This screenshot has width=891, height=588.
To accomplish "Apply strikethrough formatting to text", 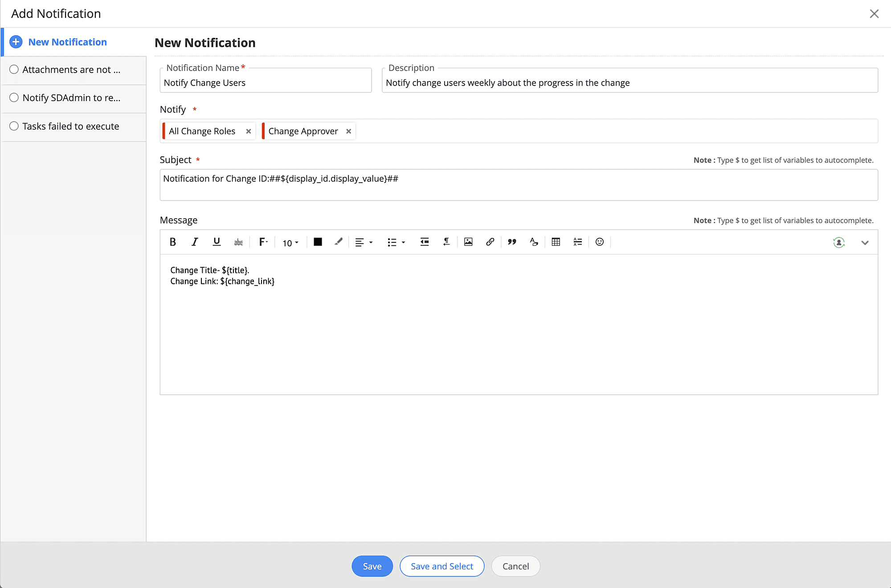I will (x=238, y=242).
